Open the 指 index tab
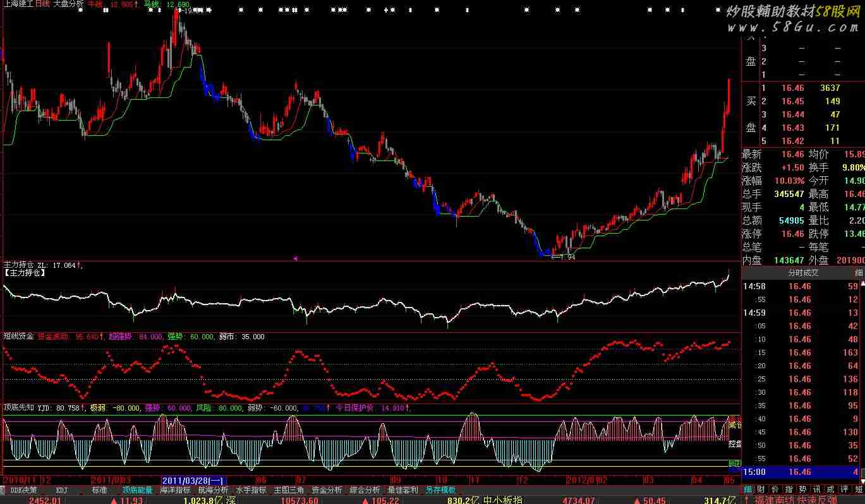 pyautogui.click(x=789, y=489)
